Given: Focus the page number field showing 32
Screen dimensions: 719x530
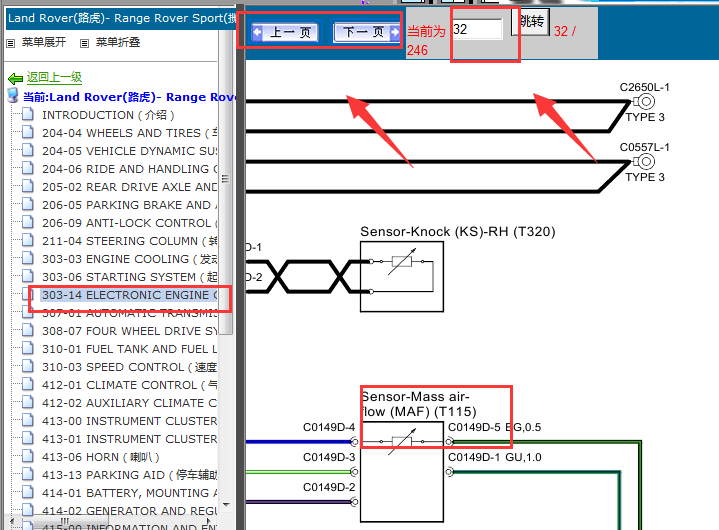Looking at the screenshot, I should point(477,29).
